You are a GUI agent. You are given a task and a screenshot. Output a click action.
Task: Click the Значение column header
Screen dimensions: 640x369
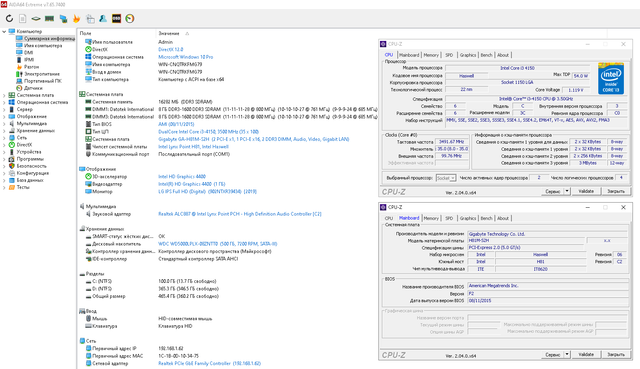[x=169, y=33]
